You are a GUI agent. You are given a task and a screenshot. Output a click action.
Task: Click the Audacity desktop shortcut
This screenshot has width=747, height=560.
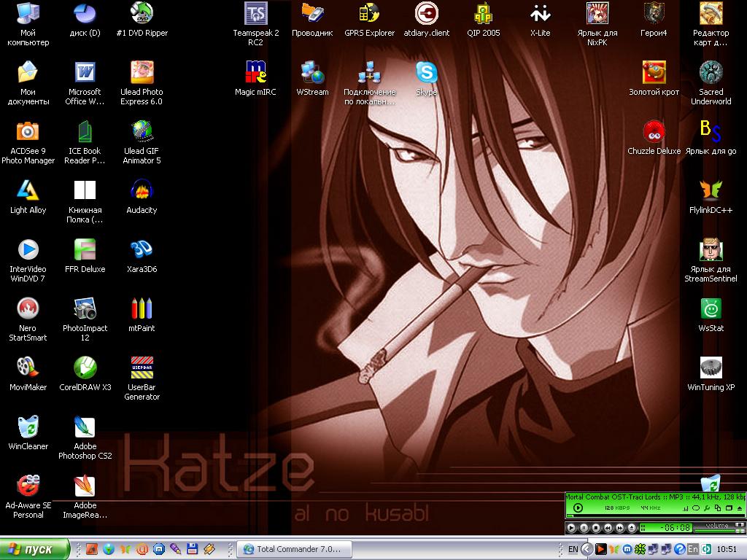142,191
